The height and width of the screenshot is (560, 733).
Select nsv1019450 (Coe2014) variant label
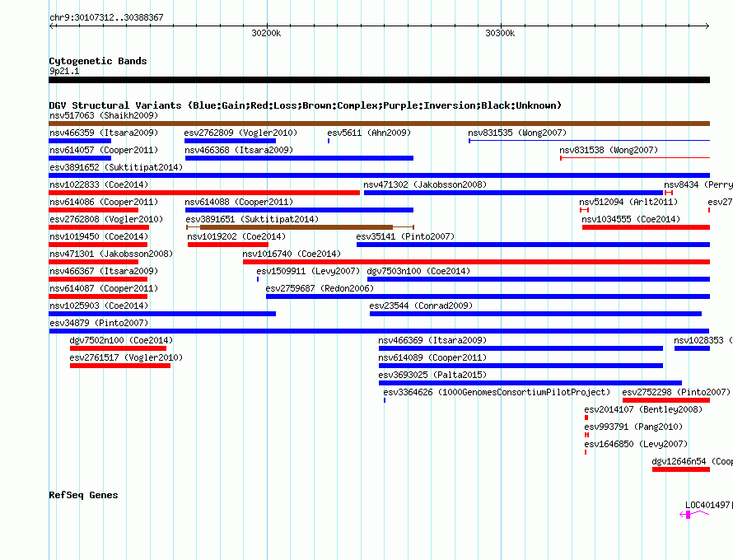99,236
